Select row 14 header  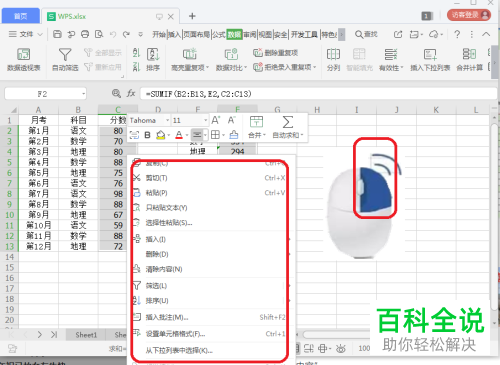pyautogui.click(x=9, y=257)
